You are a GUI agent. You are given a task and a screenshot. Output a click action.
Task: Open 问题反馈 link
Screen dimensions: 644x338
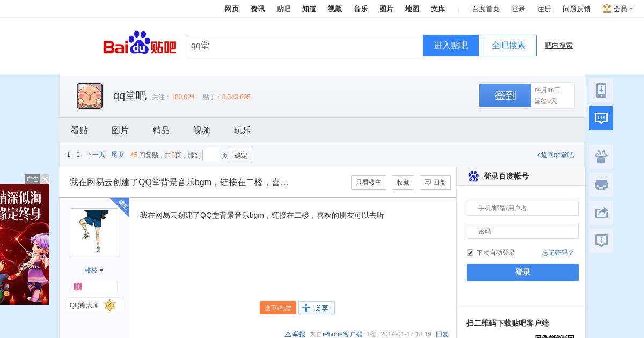(x=577, y=9)
